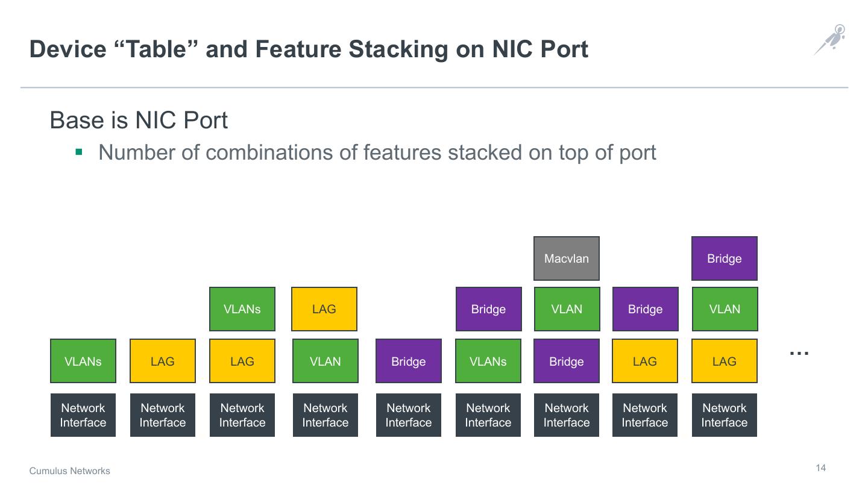Click the Bridge box directly beneath the VLAN under Macvlan
Screen dimensions: 868x488
point(567,361)
